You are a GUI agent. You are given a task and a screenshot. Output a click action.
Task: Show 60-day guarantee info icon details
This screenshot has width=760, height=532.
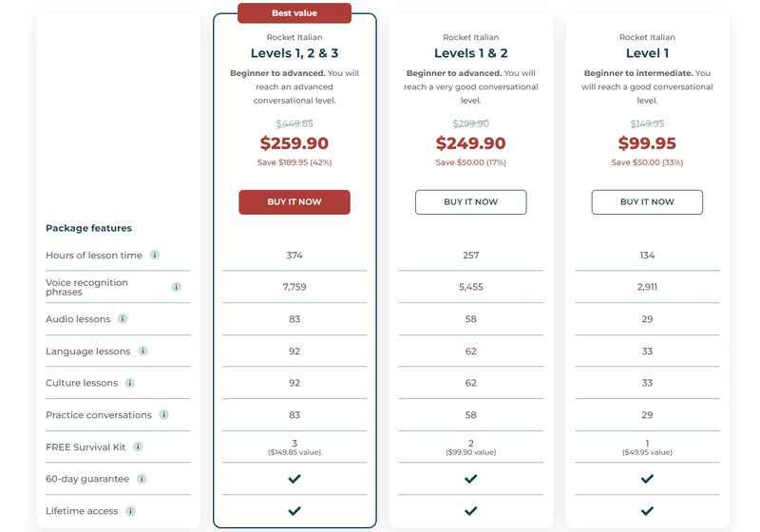tap(142, 479)
